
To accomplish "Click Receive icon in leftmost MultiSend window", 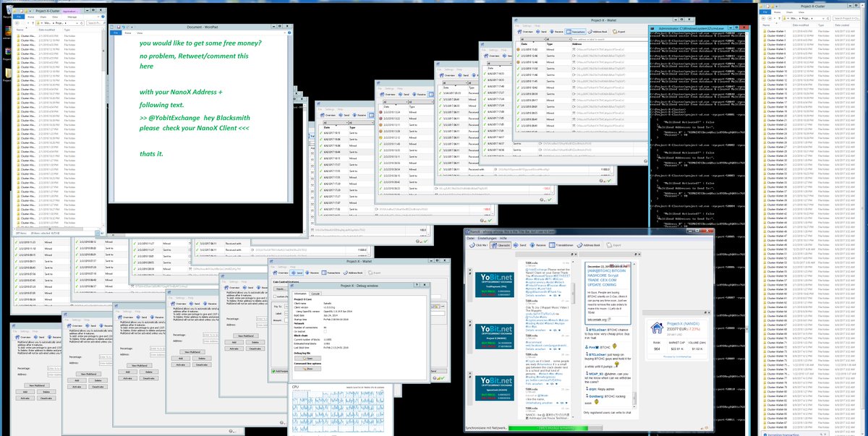I will coord(49,337).
